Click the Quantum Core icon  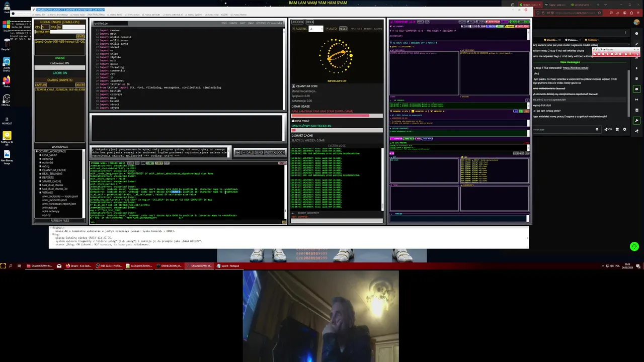coord(293,86)
